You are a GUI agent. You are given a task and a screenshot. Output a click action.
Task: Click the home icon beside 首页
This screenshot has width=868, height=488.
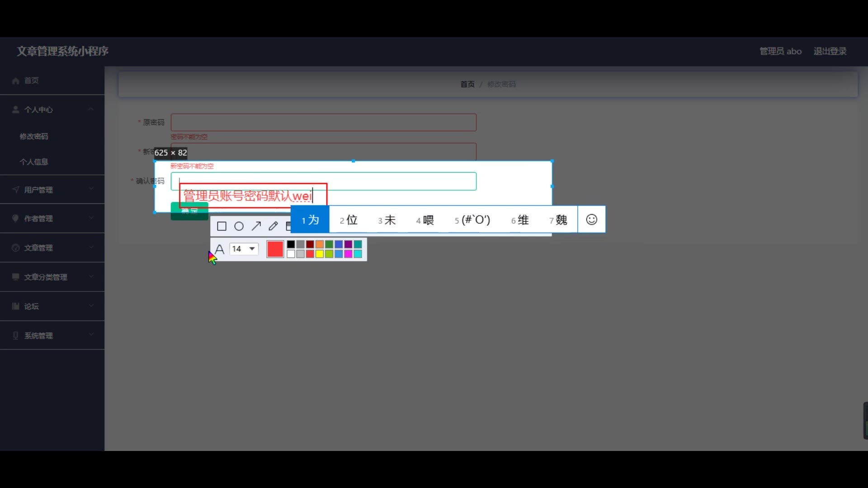[16, 81]
